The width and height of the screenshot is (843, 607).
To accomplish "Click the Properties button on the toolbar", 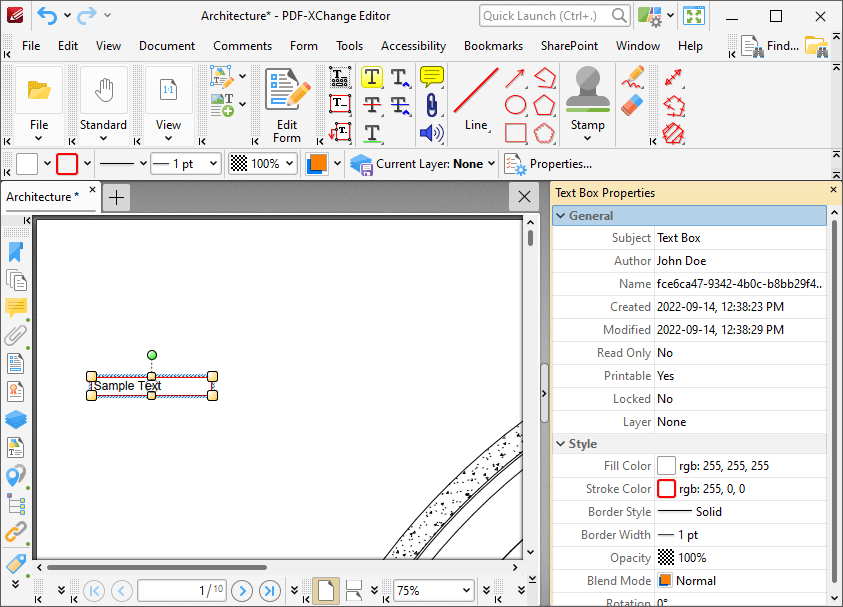I will coord(560,163).
